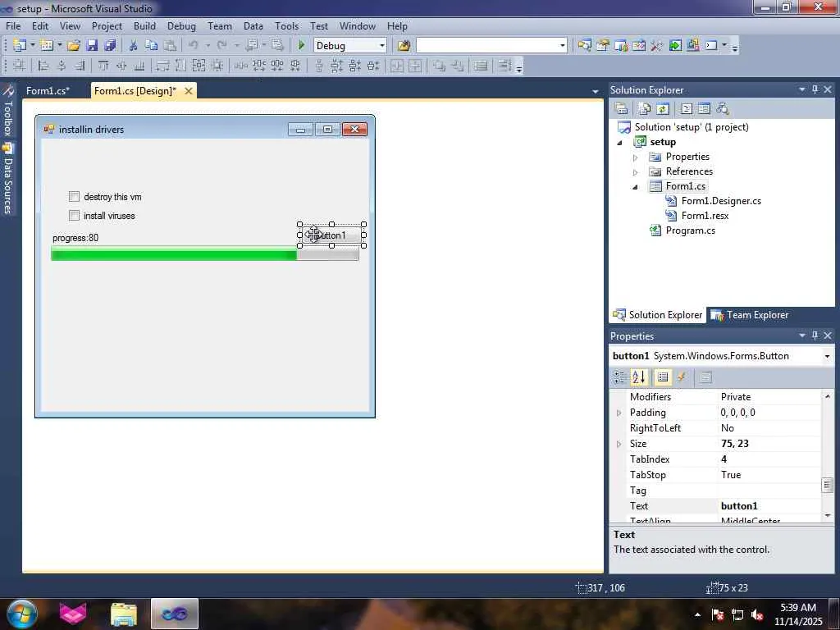The width and height of the screenshot is (840, 630).
Task: Select the green progress bar on the form
Action: pos(204,253)
